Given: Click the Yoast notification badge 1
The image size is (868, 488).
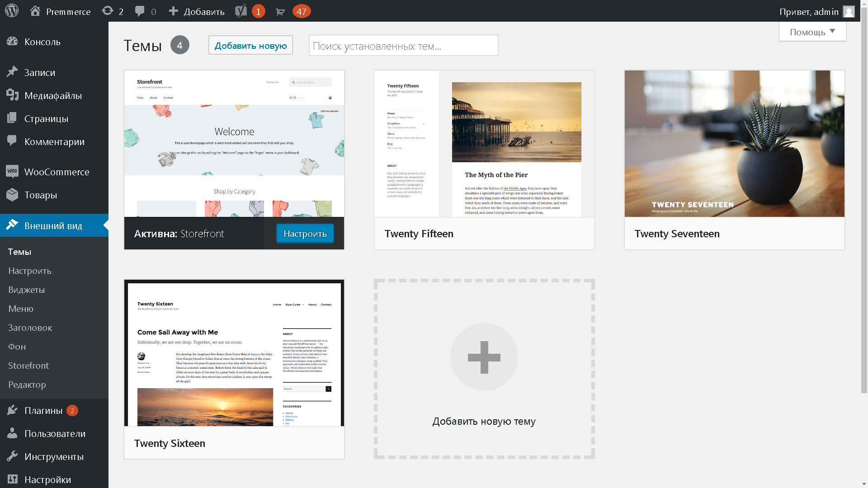Looking at the screenshot, I should [258, 11].
